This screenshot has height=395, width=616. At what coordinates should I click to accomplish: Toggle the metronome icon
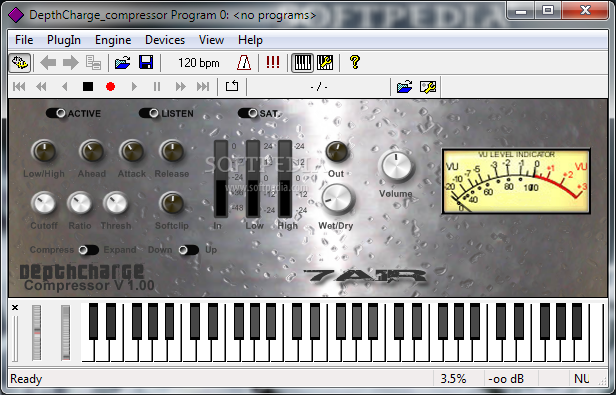[x=244, y=62]
